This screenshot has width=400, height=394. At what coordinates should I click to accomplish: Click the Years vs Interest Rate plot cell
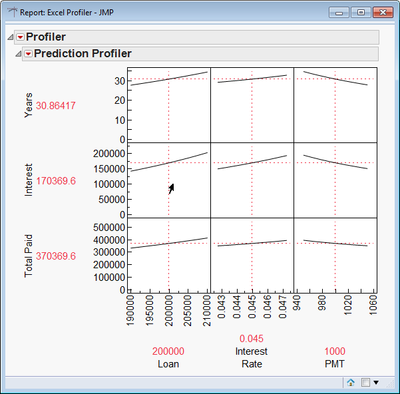click(x=252, y=105)
